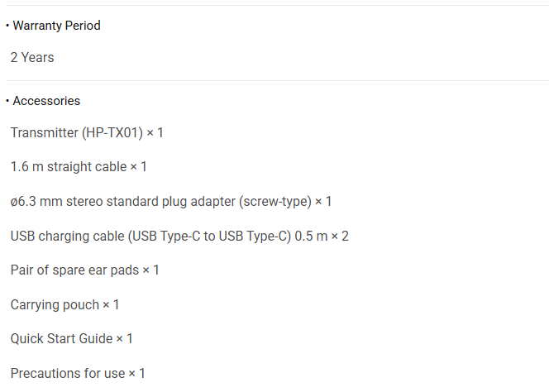Click the "HP-TX01" model number text

coord(113,132)
